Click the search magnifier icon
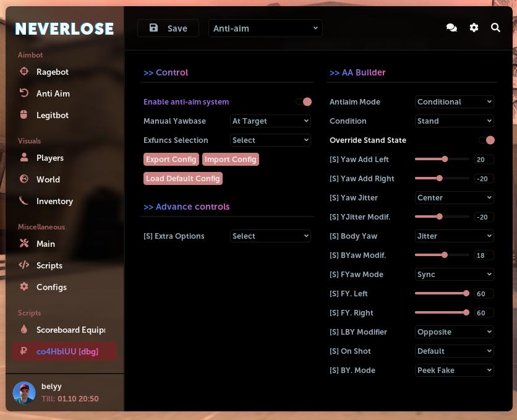This screenshot has height=420, width=517. click(x=495, y=28)
